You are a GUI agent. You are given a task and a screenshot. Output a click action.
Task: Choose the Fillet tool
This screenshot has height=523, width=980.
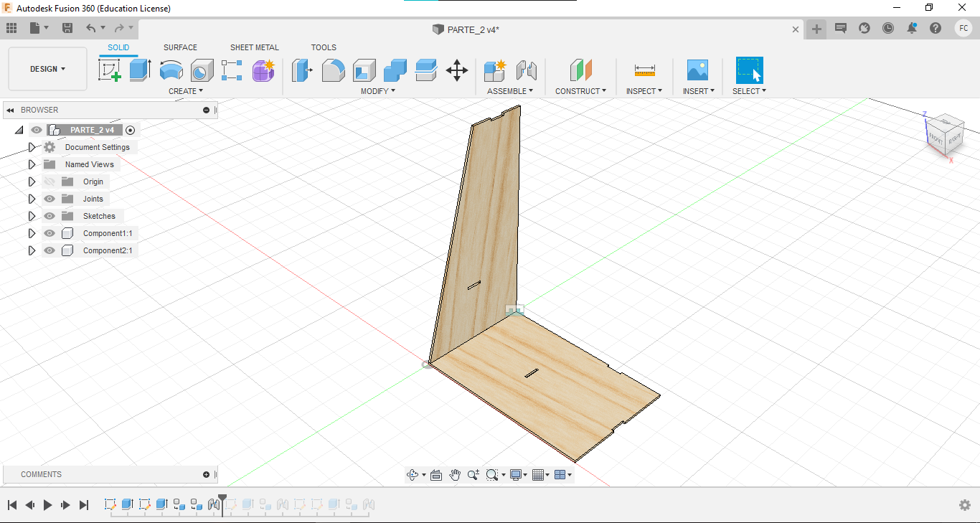(334, 70)
